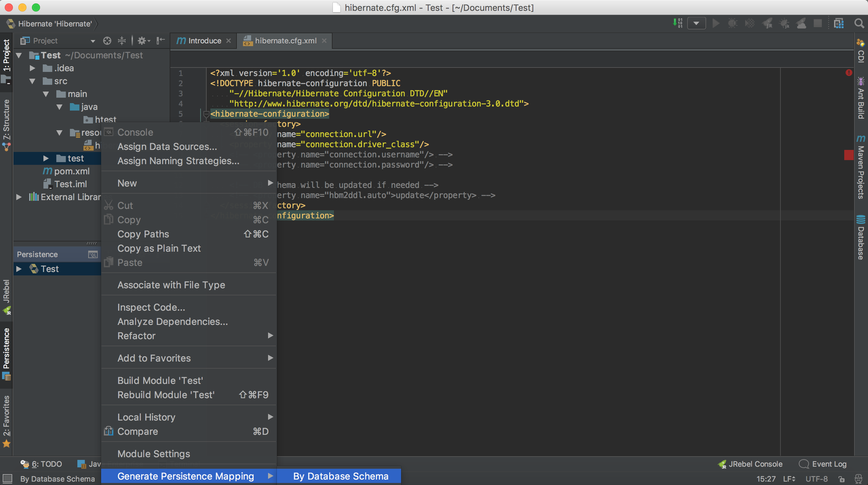Open the 6: TODO tool window
Viewport: 868px width, 485px height.
point(41,464)
